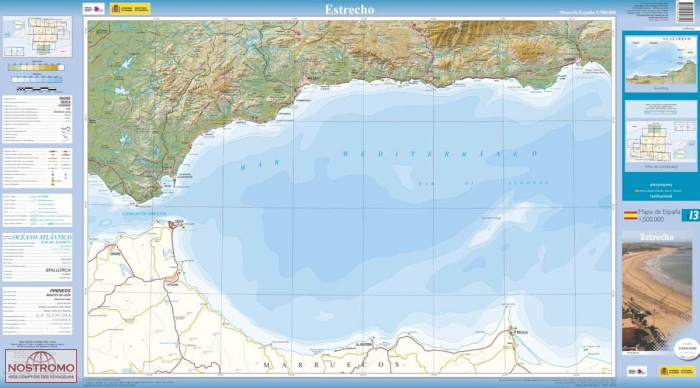The height and width of the screenshot is (388, 700).
Task: Select the blue bathymetry depth color scale
Action: pyautogui.click(x=37, y=79)
